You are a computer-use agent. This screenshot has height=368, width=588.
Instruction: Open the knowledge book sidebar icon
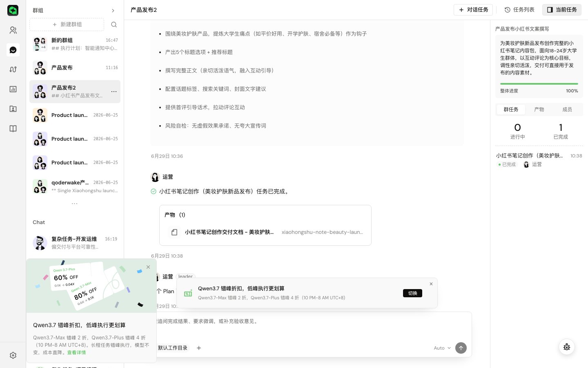pyautogui.click(x=13, y=129)
